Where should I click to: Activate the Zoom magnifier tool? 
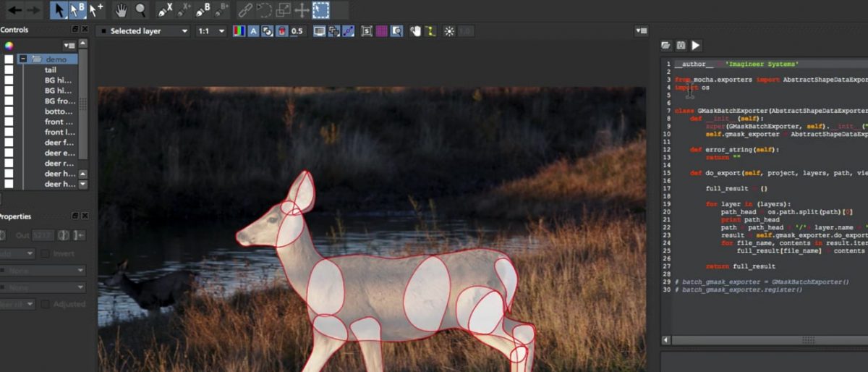pyautogui.click(x=140, y=10)
